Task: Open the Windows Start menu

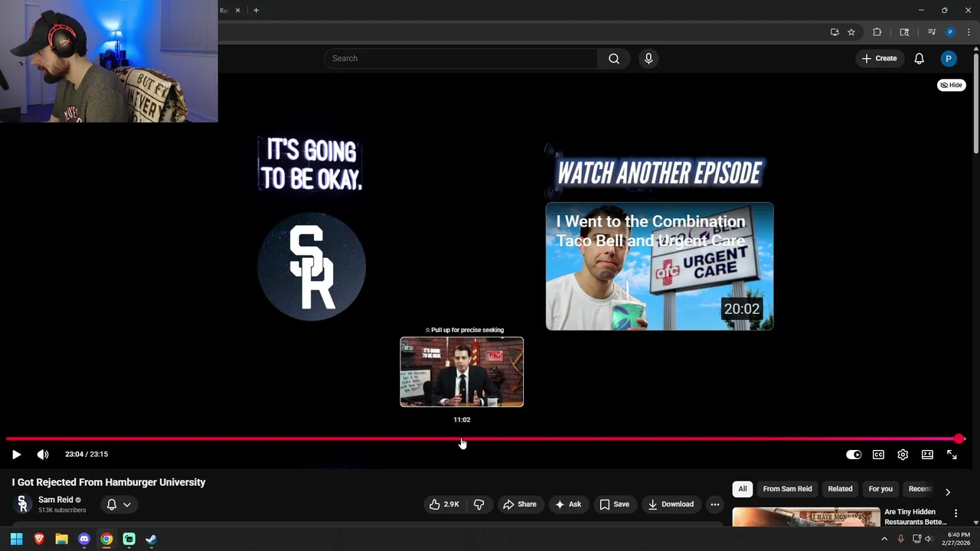Action: pyautogui.click(x=16, y=539)
